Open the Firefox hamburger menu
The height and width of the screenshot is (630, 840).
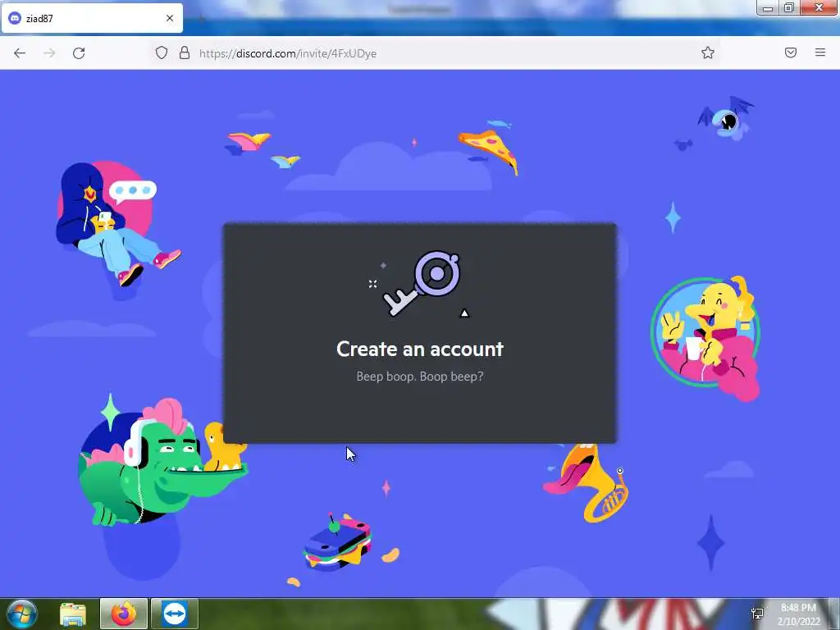(x=820, y=52)
